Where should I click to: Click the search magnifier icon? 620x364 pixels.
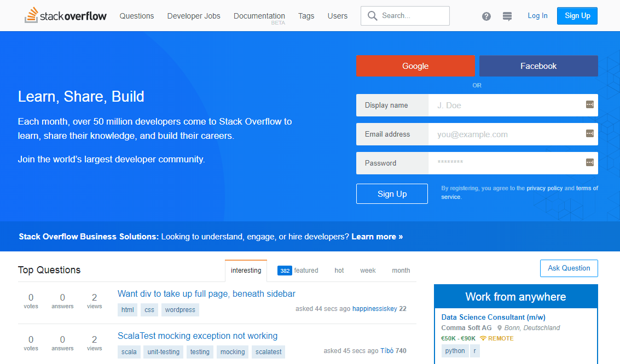coord(372,16)
